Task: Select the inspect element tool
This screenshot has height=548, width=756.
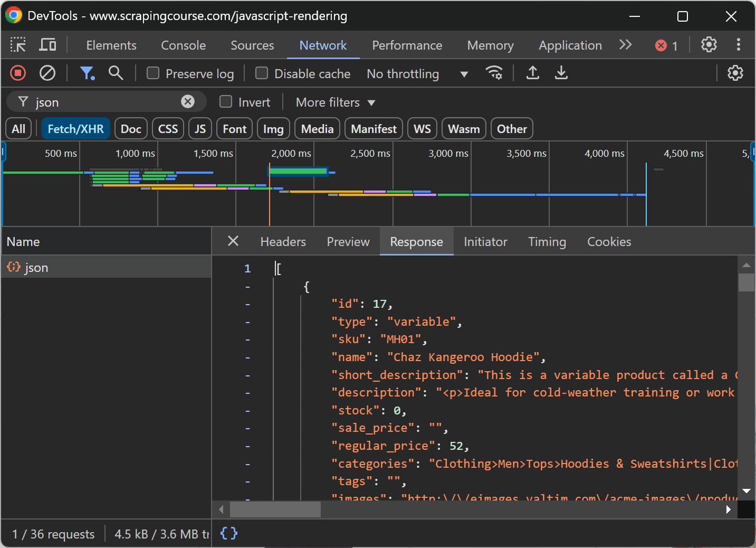Action: (18, 45)
